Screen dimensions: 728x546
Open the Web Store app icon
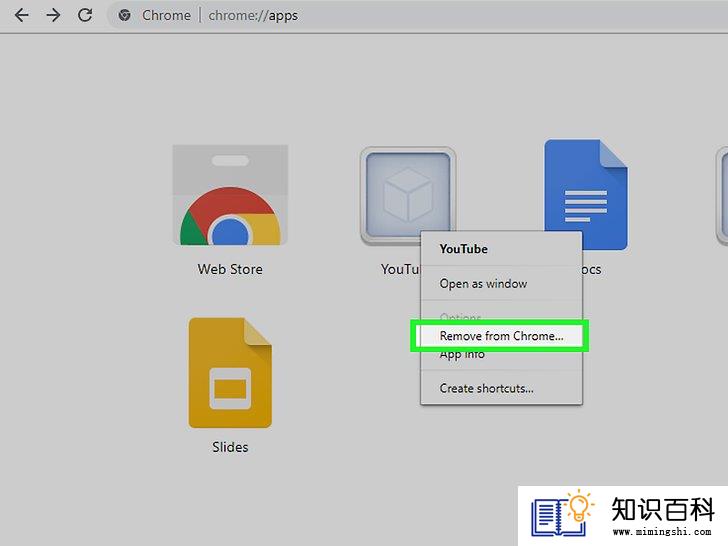click(230, 195)
